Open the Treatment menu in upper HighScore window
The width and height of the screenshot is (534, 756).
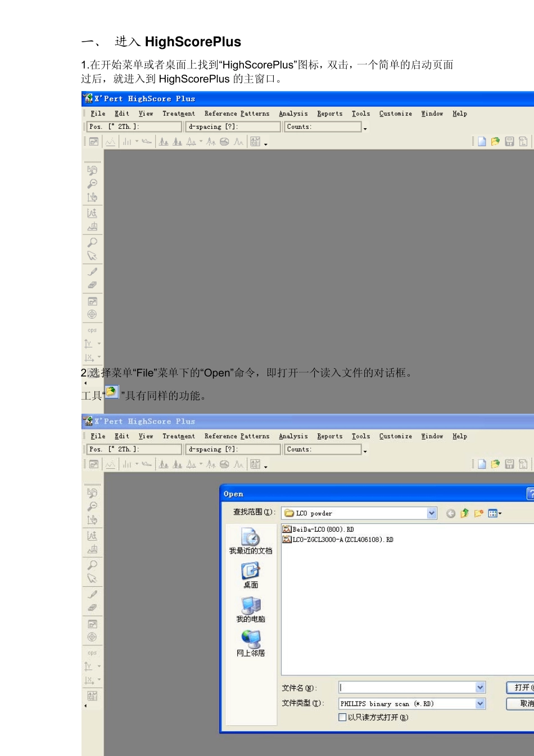[179, 114]
